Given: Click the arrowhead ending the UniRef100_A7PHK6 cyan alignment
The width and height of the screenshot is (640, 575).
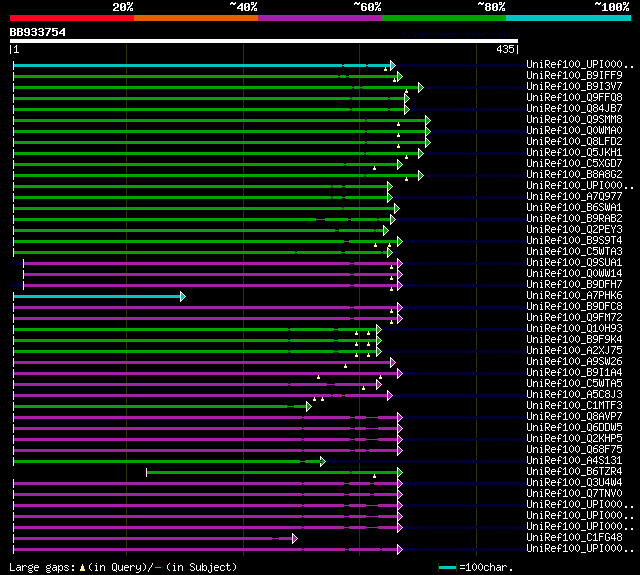Looking at the screenshot, I should 183,296.
